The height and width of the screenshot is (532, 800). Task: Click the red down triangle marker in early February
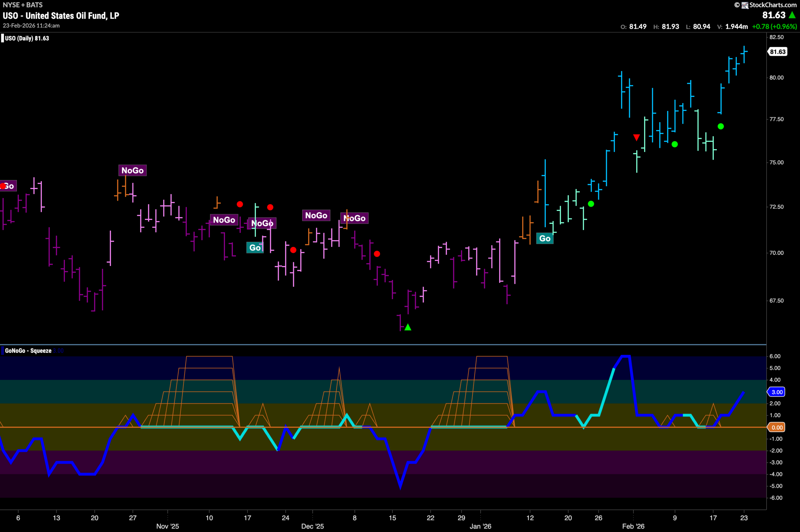[637, 138]
